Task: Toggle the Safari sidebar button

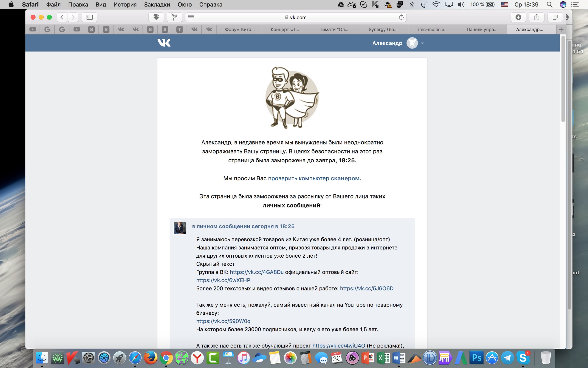Action: pyautogui.click(x=90, y=17)
